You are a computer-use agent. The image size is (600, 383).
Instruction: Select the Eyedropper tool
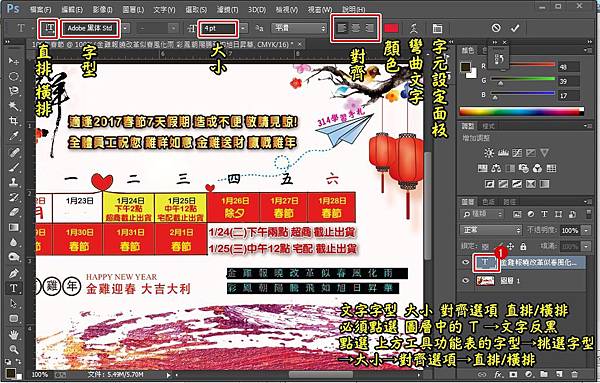(x=14, y=136)
